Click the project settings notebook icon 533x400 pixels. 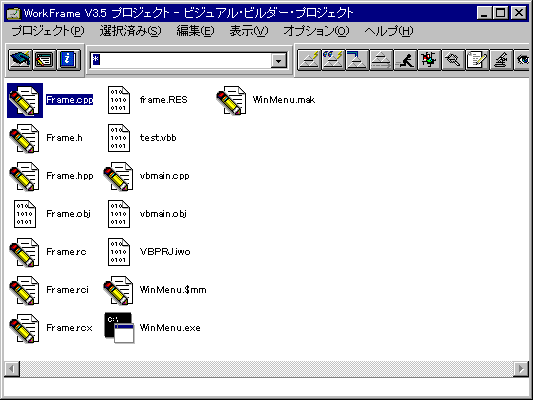[x=44, y=60]
